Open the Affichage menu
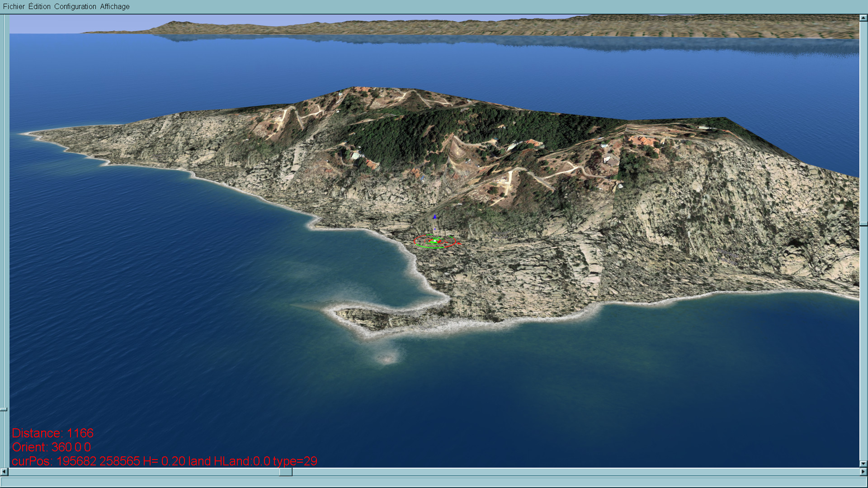 coord(115,6)
